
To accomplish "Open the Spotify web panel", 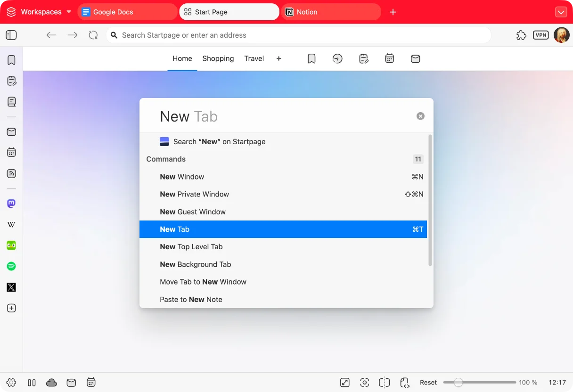I will [x=11, y=266].
